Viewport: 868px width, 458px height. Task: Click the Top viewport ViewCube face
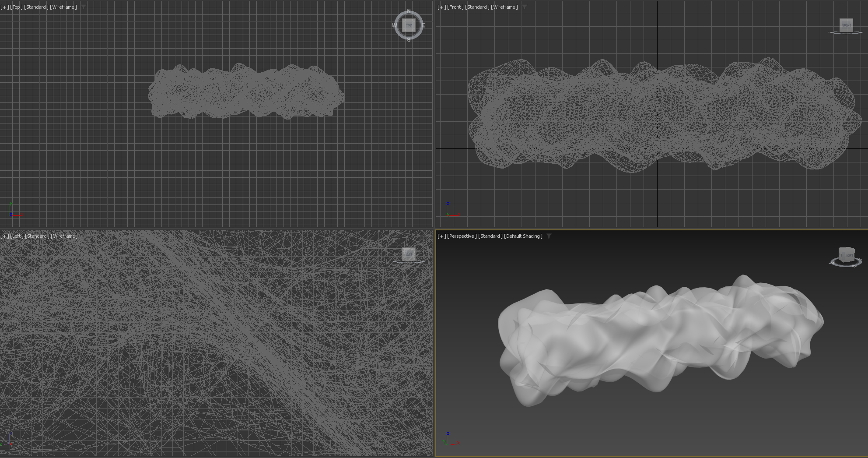409,25
